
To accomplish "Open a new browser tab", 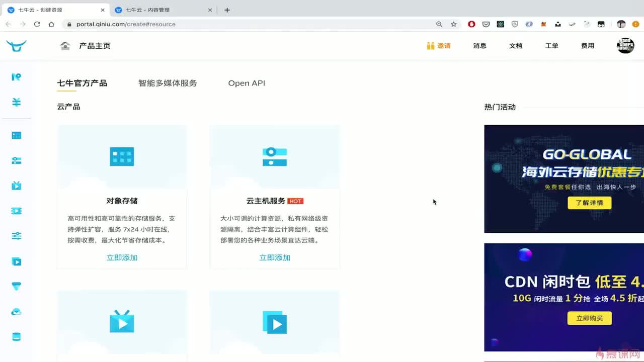I will 227,10.
